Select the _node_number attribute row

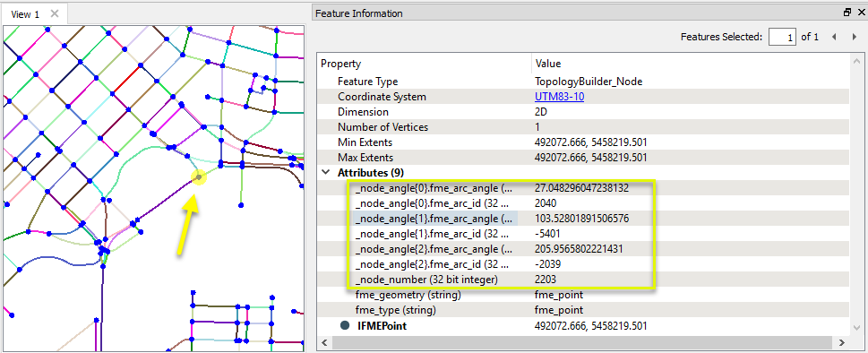[x=583, y=280]
